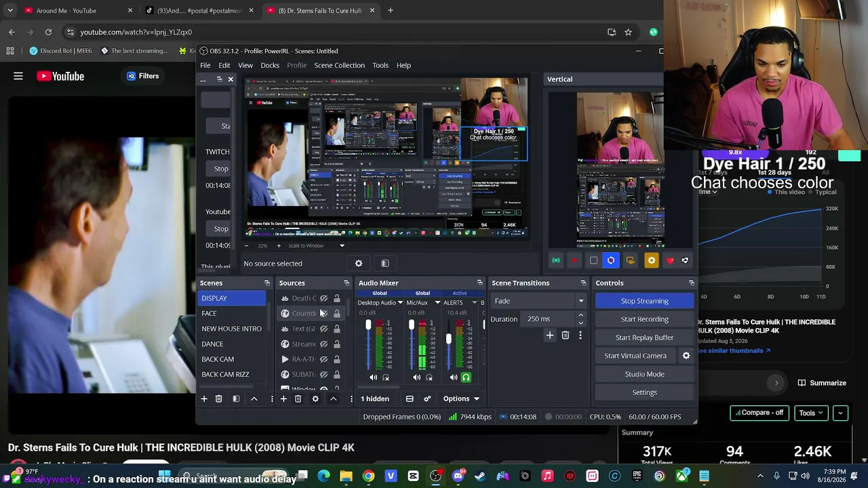
Task: Open source properties gear below preview
Action: coord(359,263)
